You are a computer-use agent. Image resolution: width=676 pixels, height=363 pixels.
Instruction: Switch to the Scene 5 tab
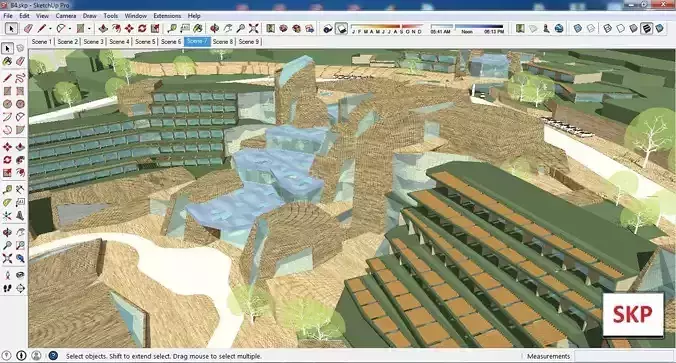point(145,41)
